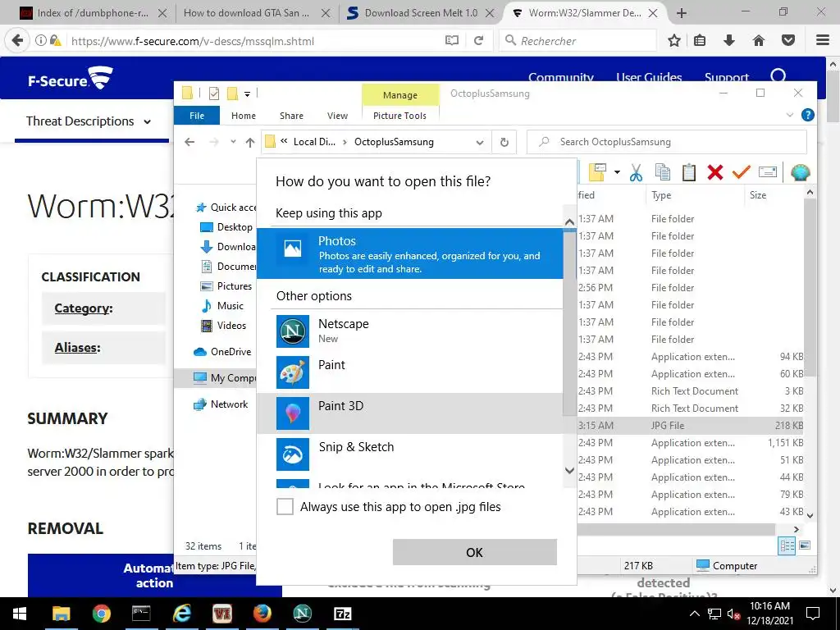
Task: Click the orange checkmark icon in toolbar
Action: point(742,172)
